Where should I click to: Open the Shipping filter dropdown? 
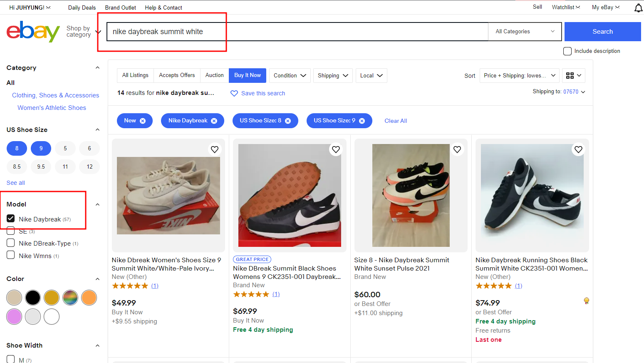click(x=333, y=75)
